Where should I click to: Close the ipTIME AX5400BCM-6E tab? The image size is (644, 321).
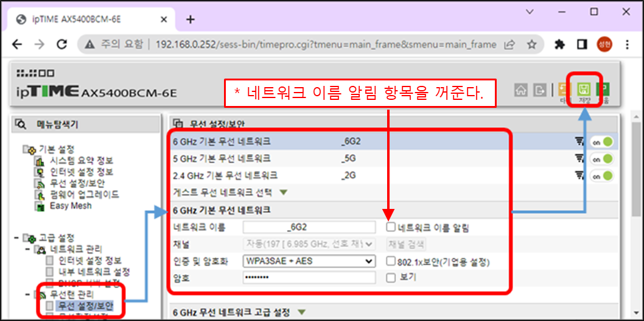[164, 19]
